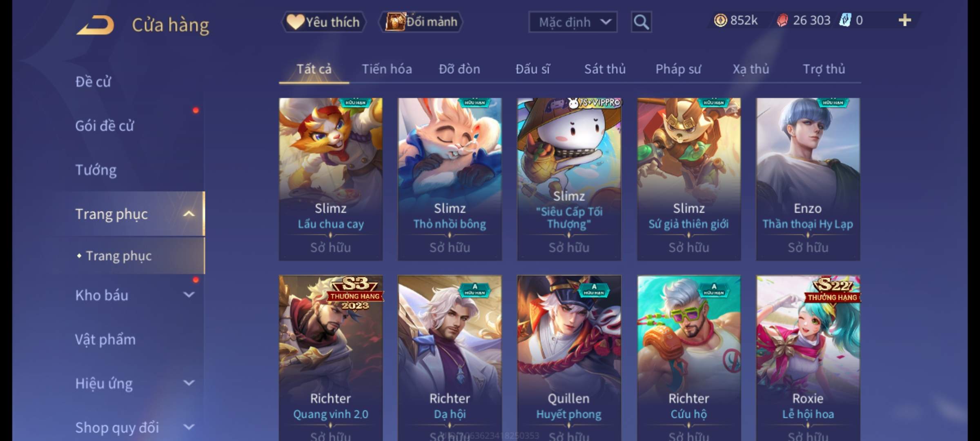980x441 pixels.
Task: Tap the back arrow icon
Action: [95, 24]
